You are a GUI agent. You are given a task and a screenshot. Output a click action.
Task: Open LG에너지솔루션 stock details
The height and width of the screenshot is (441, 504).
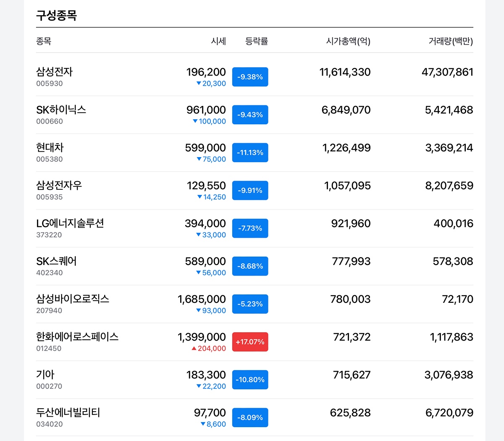click(x=70, y=223)
